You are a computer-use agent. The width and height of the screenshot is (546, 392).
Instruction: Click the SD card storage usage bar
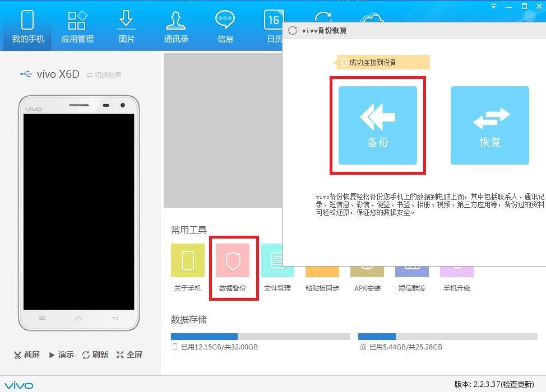pos(448,337)
